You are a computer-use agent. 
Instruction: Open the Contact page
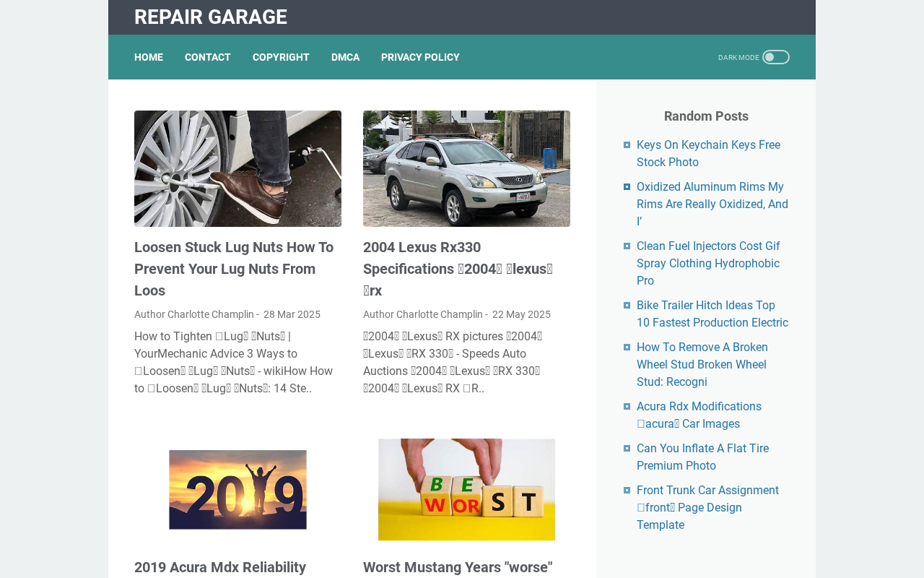coord(208,57)
